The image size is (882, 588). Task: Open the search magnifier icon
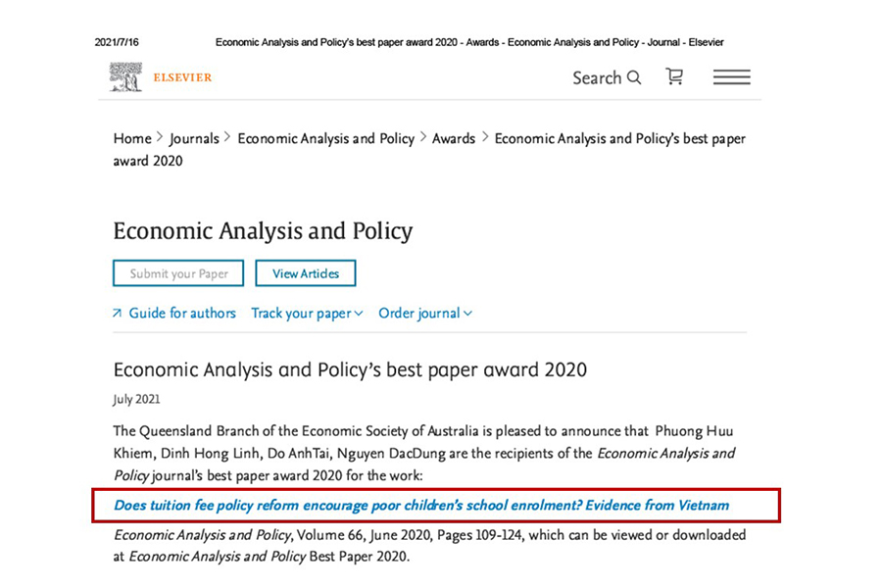(634, 77)
